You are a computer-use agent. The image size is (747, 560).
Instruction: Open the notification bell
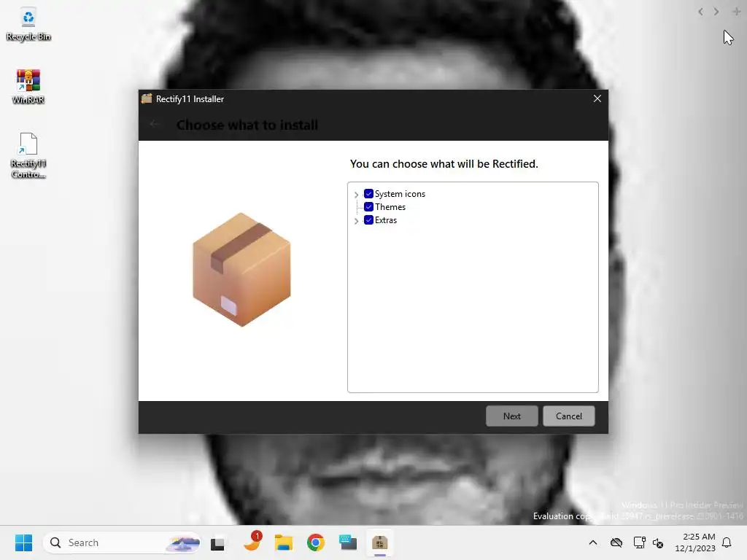coord(727,542)
